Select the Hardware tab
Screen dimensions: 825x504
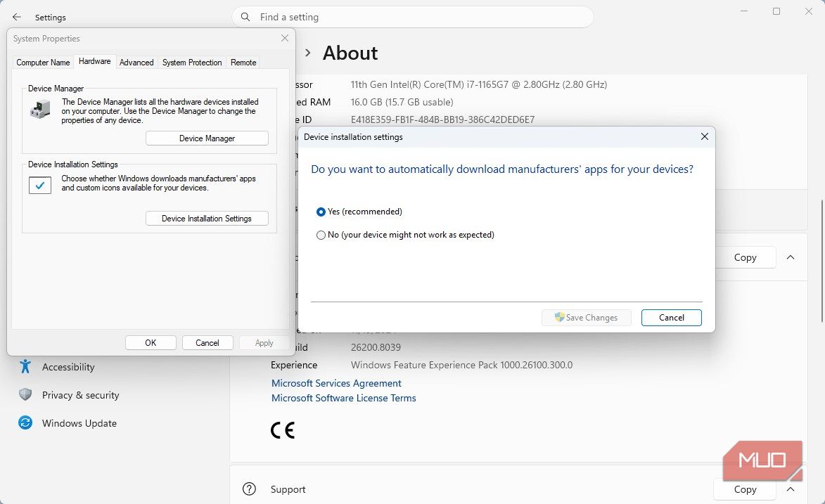coord(95,61)
